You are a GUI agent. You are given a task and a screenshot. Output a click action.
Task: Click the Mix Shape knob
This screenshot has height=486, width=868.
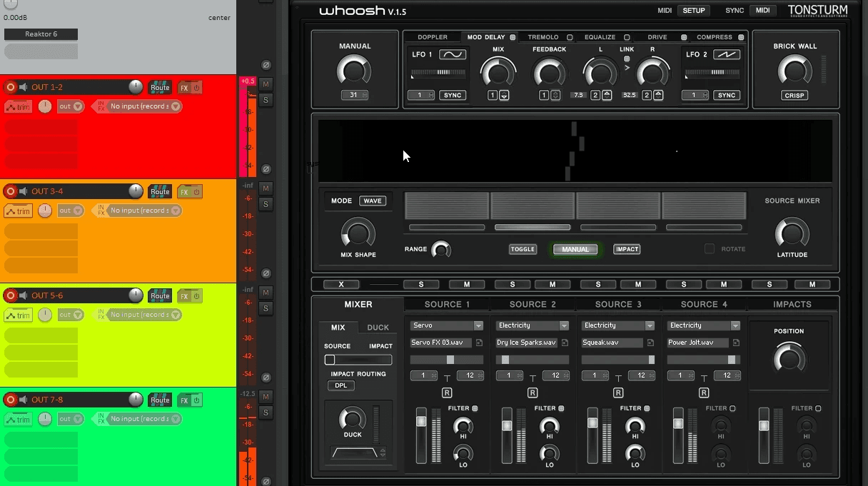[x=358, y=233]
